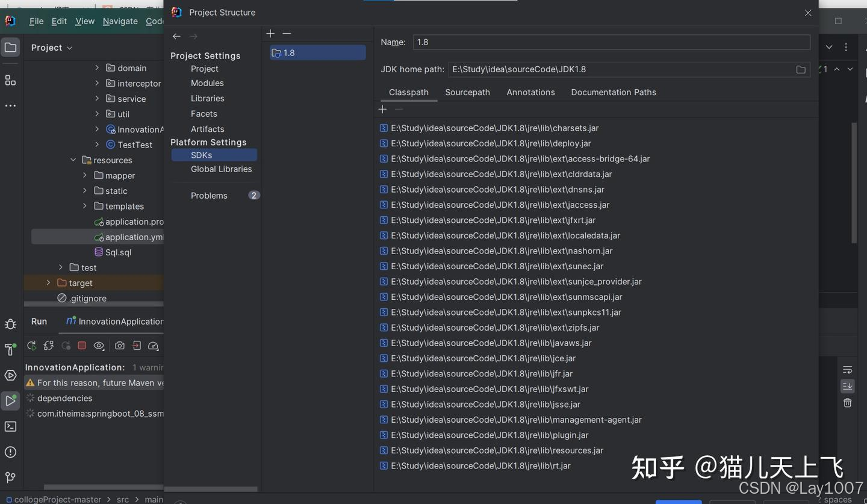
Task: Open the Project view dropdown chevron
Action: 70,48
